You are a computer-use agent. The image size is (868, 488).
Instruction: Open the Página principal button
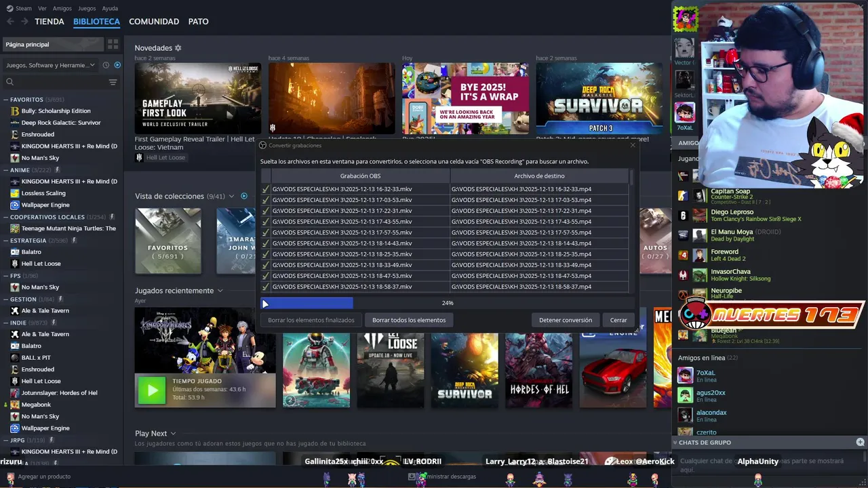(x=53, y=44)
